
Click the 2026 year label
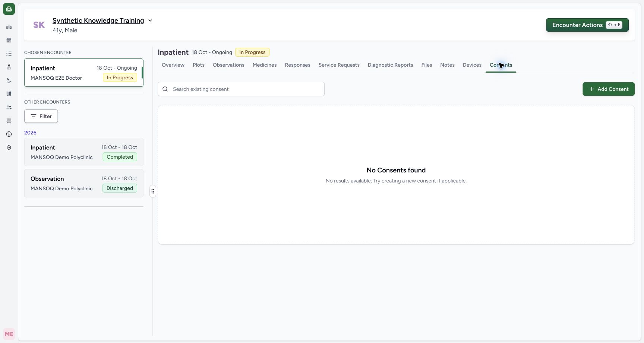click(30, 133)
